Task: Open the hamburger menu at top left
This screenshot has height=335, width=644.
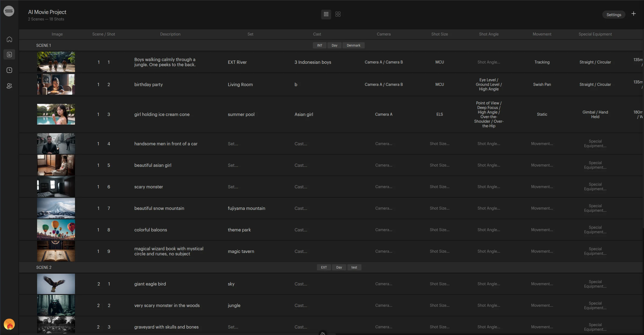Action: pyautogui.click(x=9, y=11)
